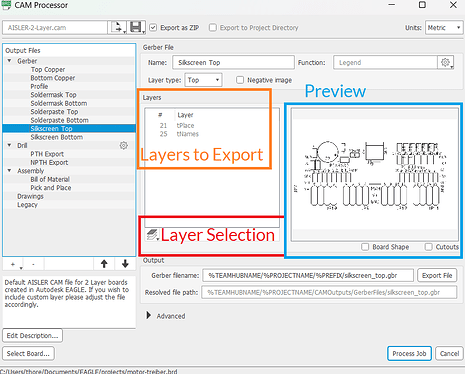This screenshot has height=374, width=465.
Task: Enable the Board Shape checkbox
Action: pyautogui.click(x=365, y=247)
